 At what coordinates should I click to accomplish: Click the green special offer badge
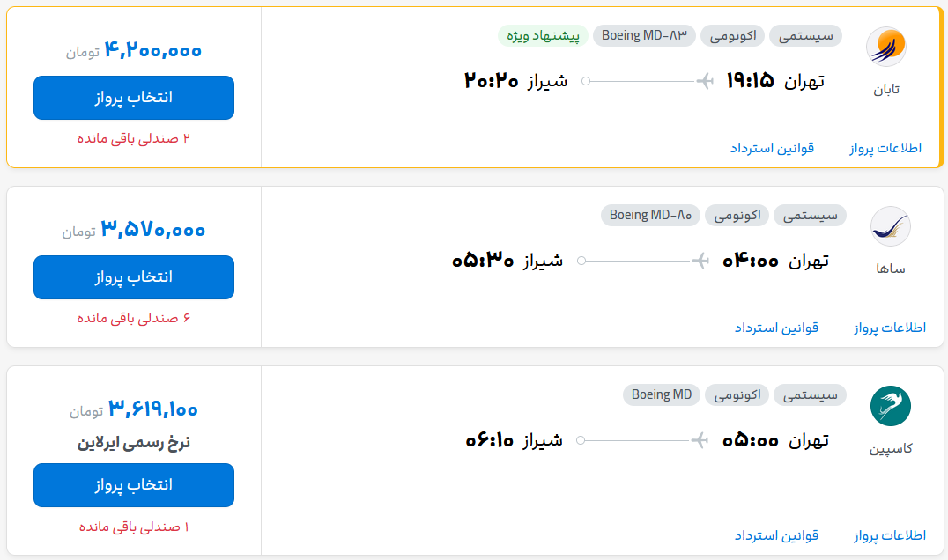[543, 35]
